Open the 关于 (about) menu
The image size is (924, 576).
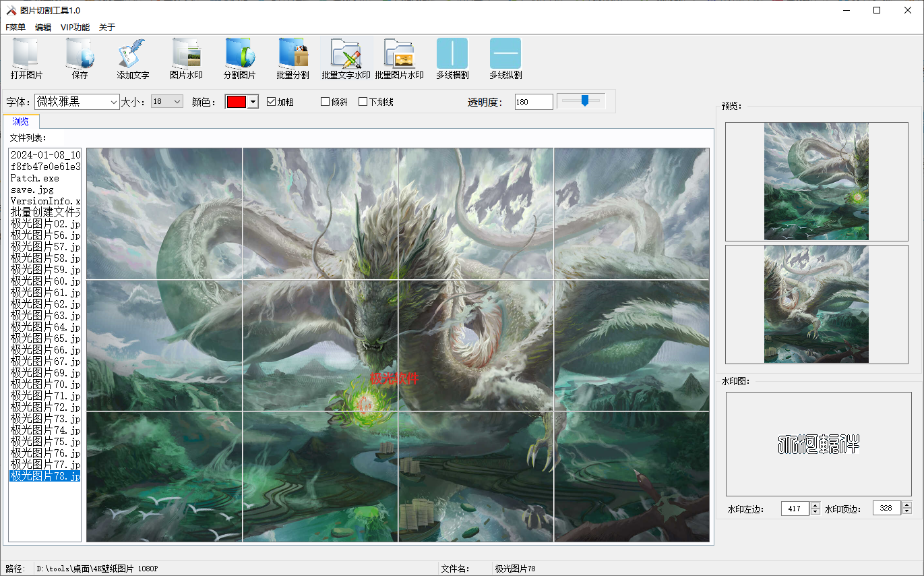(107, 28)
